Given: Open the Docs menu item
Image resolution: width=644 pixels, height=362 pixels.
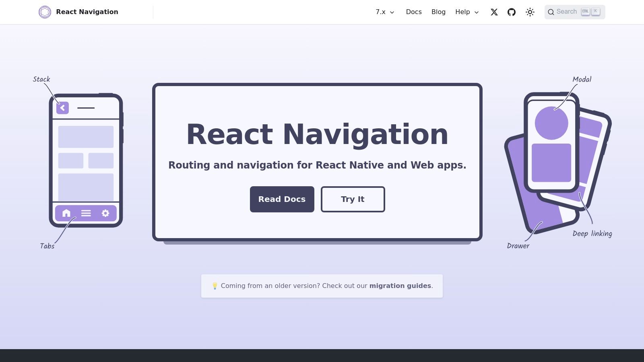Looking at the screenshot, I should coord(414,12).
